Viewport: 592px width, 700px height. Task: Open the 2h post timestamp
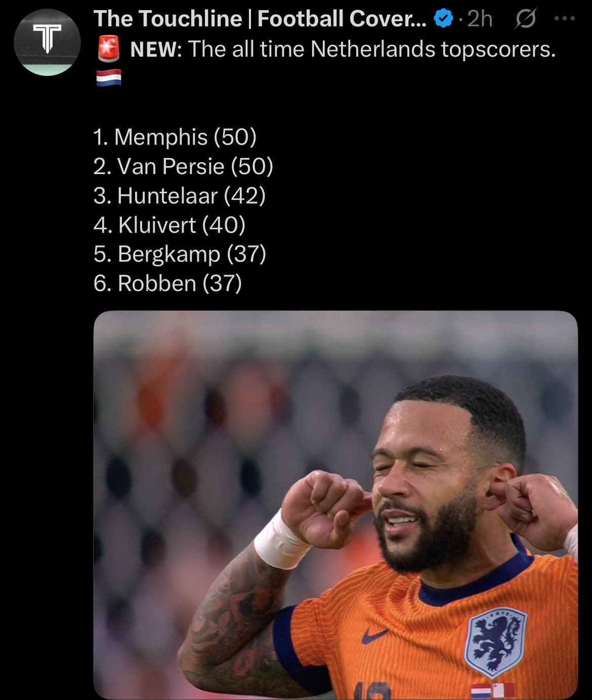pyautogui.click(x=480, y=19)
